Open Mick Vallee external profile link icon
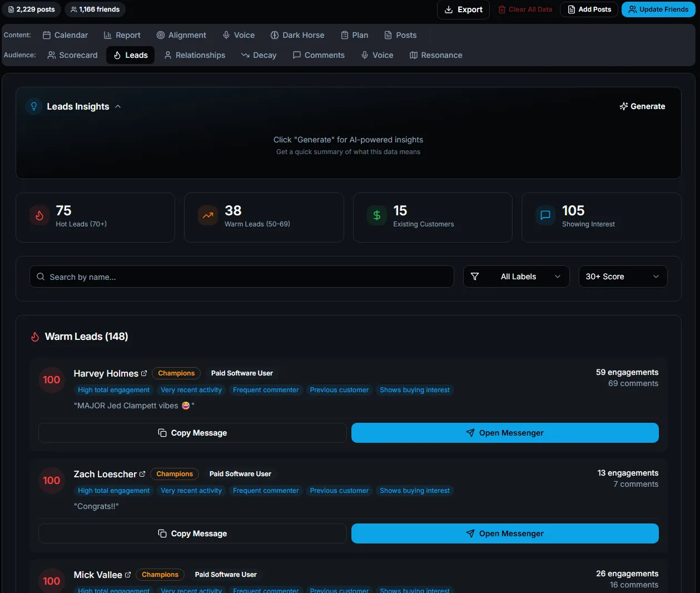 tap(128, 575)
